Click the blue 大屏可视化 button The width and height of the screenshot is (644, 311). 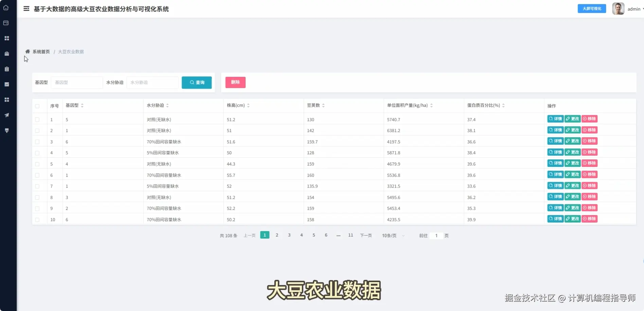[x=591, y=8]
